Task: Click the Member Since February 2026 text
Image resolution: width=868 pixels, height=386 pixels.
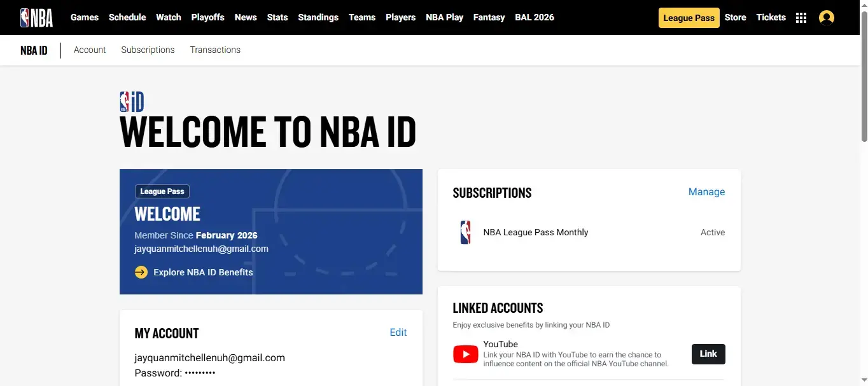Action: (196, 235)
